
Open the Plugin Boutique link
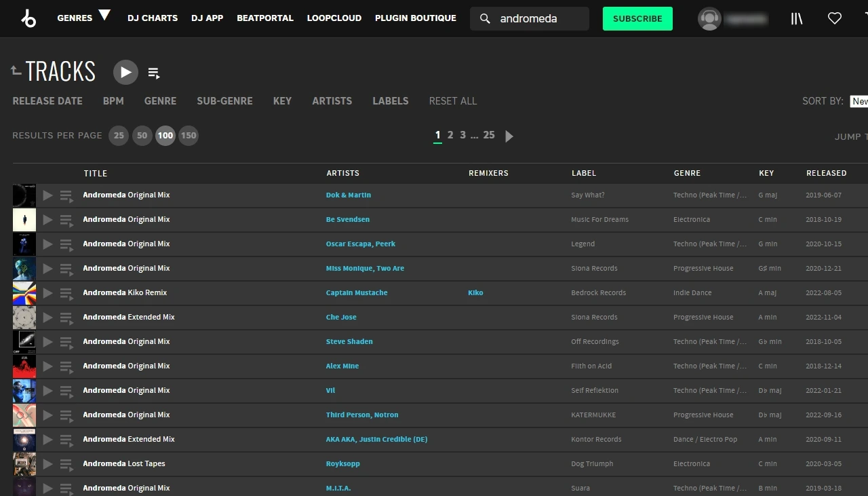coord(416,18)
